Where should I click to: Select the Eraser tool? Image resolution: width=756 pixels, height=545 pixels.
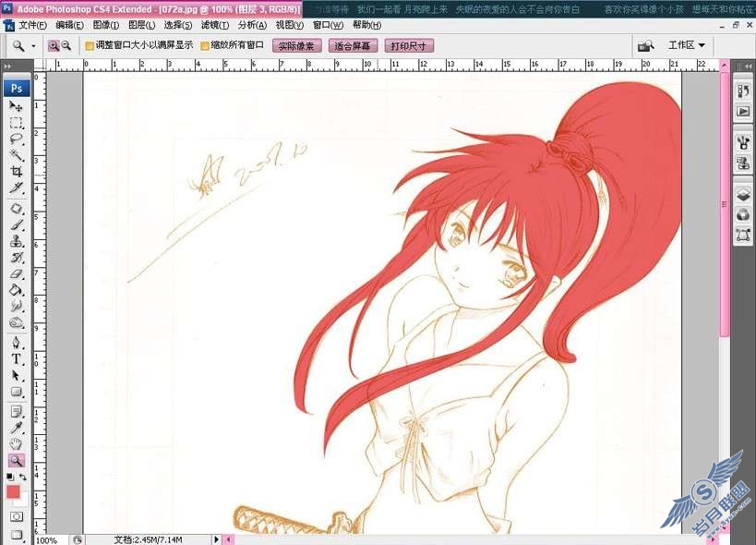coord(16,274)
